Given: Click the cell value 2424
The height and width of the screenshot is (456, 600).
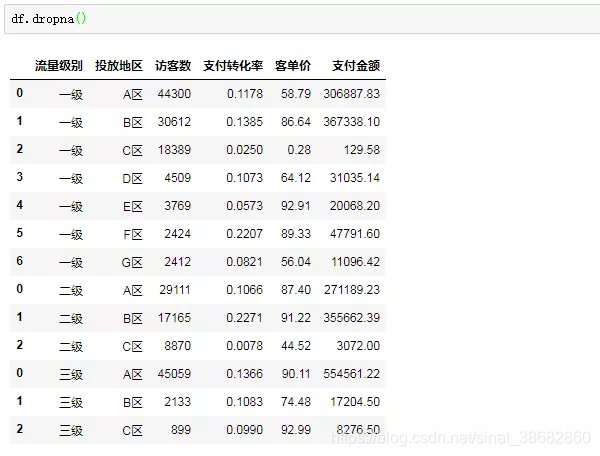Looking at the screenshot, I should point(178,234).
